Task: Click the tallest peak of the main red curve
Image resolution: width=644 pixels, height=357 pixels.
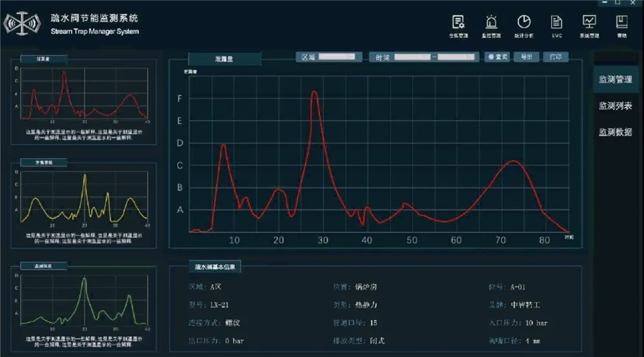Action: point(314,91)
